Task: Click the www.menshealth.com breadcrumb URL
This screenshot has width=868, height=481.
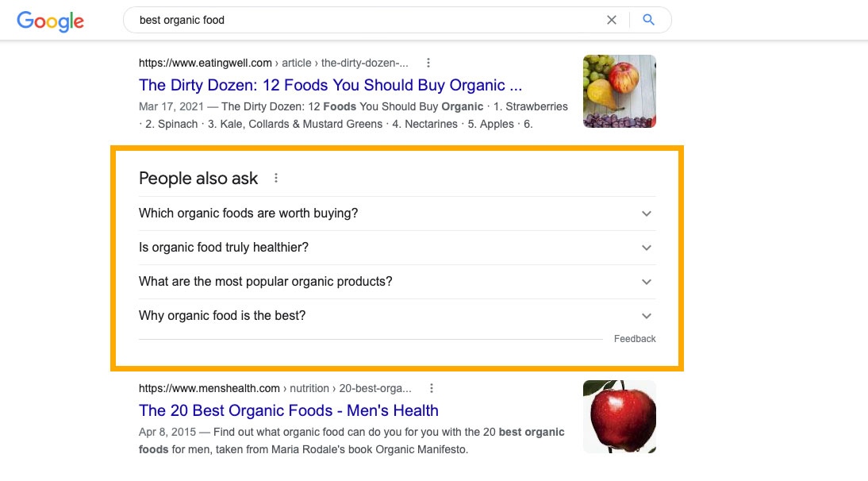Action: 209,388
